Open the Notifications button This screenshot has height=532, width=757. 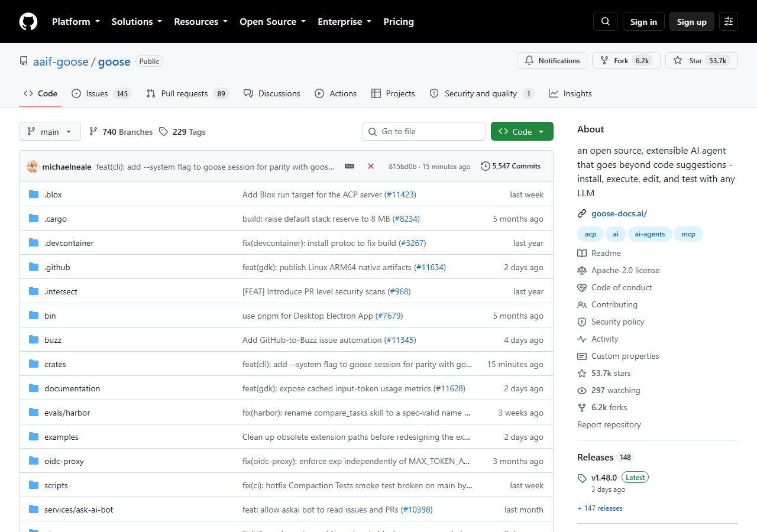(552, 60)
